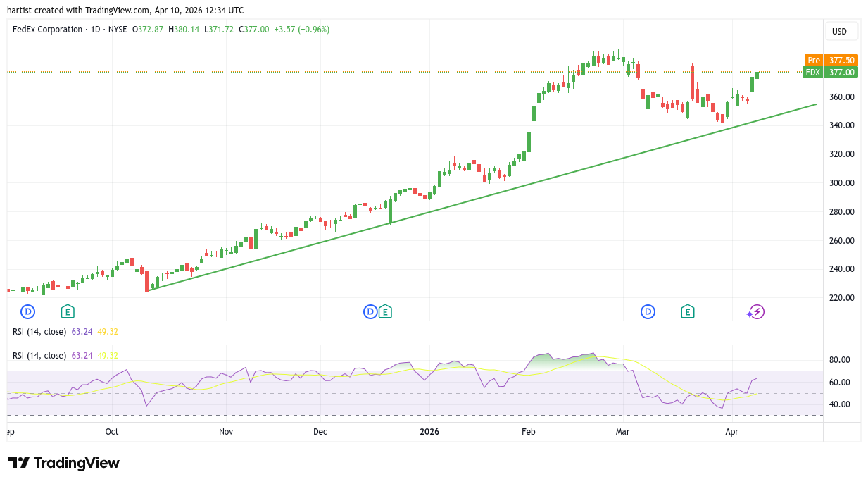Select the lower RSI (14, close) legend

point(39,356)
